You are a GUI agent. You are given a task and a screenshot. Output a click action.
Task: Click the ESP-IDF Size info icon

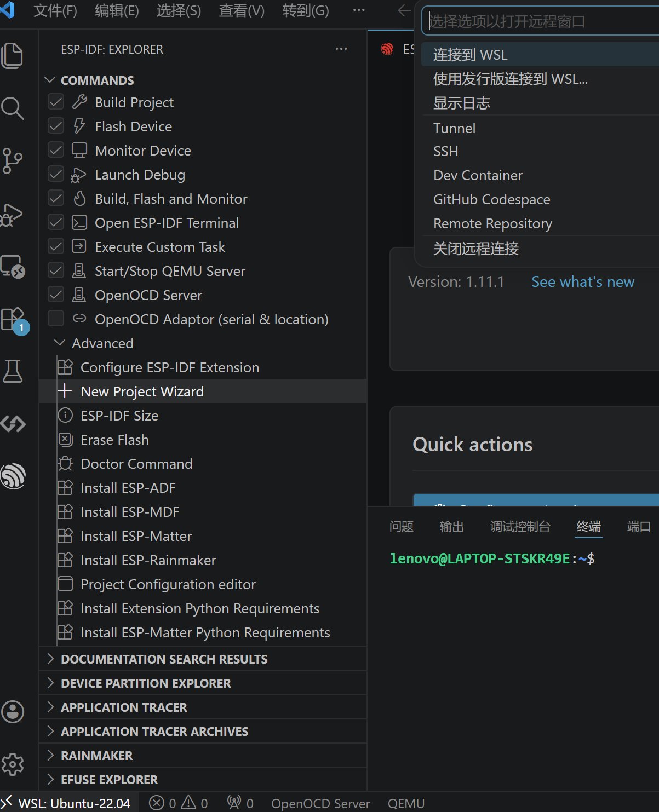click(x=65, y=416)
